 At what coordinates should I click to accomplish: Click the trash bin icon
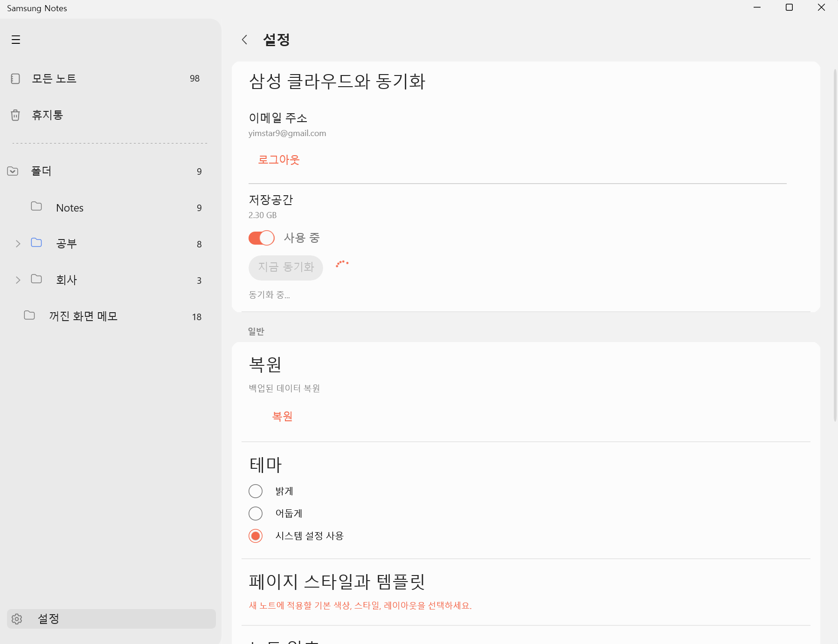pyautogui.click(x=15, y=115)
